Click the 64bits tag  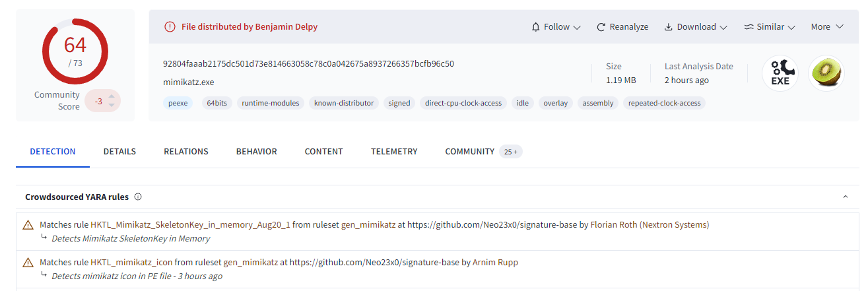point(217,103)
